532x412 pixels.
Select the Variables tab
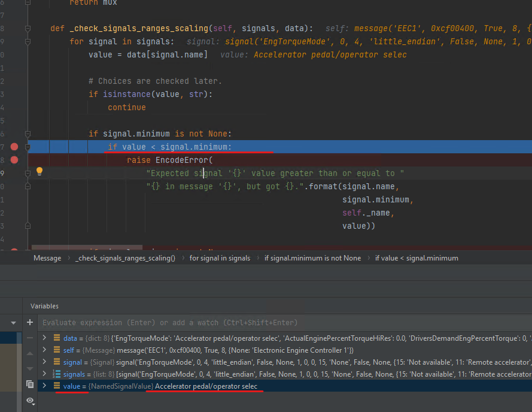click(44, 306)
